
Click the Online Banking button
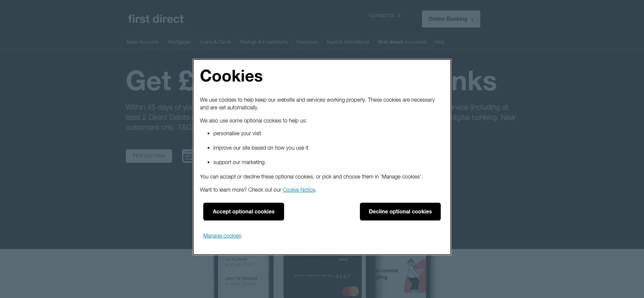click(x=451, y=19)
